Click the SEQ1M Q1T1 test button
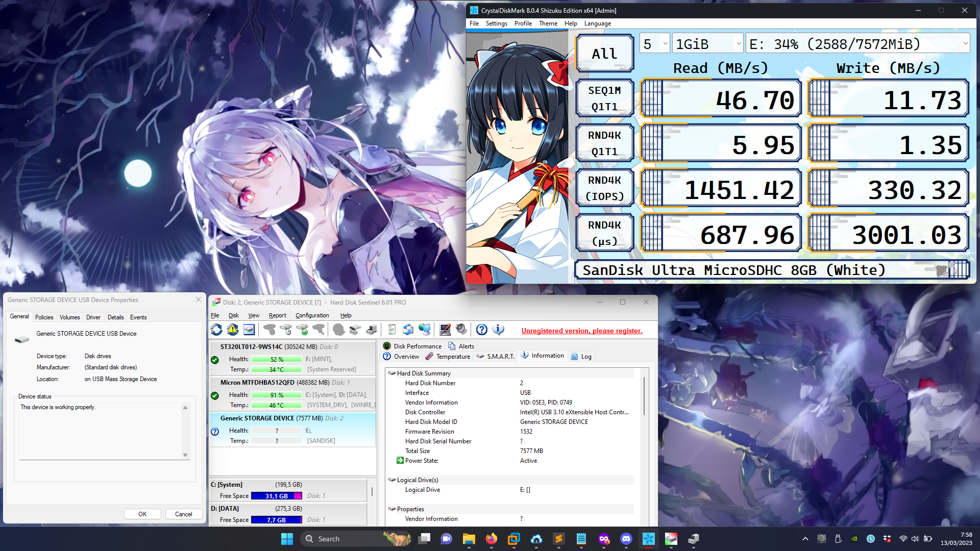Image resolution: width=980 pixels, height=551 pixels. click(x=604, y=98)
